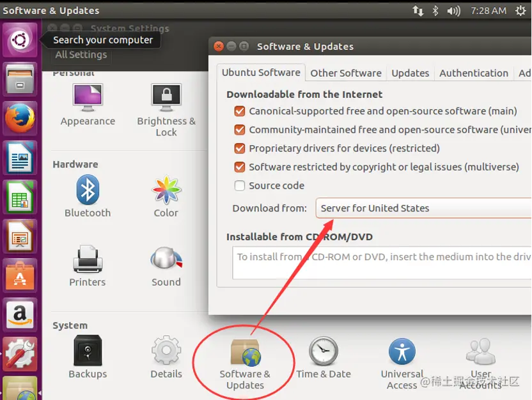Click the 7:28 AM clock indicator
Image resolution: width=532 pixels, height=400 pixels.
click(489, 11)
